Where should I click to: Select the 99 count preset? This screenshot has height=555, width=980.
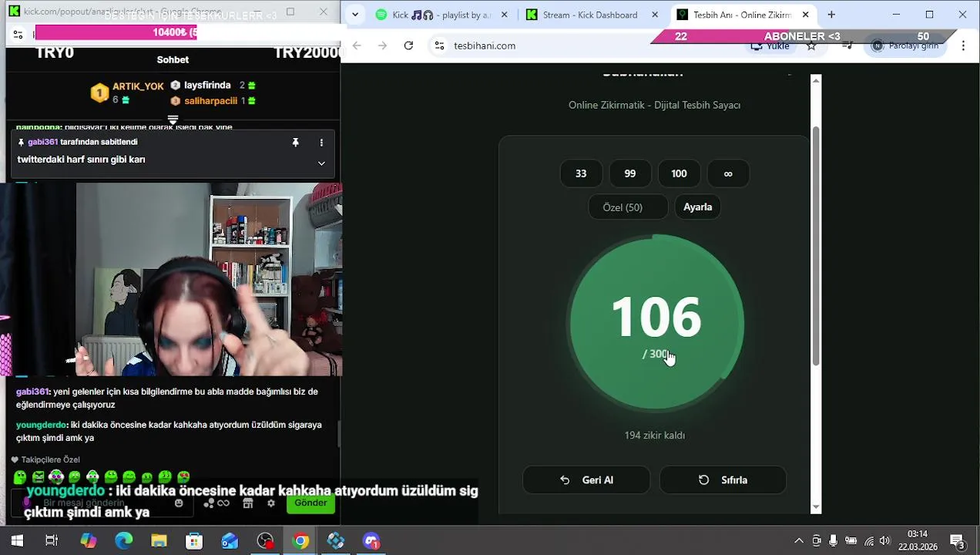[630, 173]
